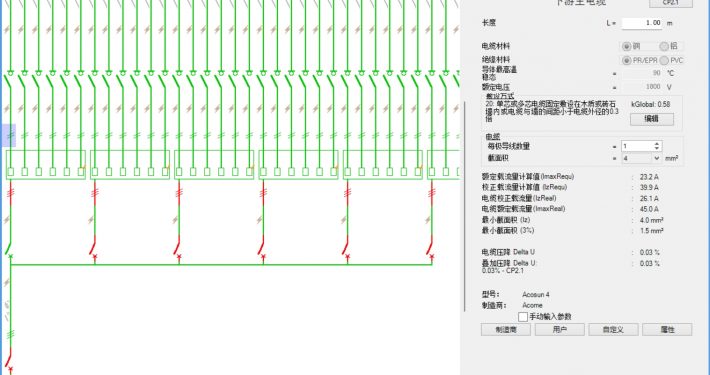Click the blue-highlighted cable symbol in diagram
This screenshot has height=375, width=710.
pyautogui.click(x=10, y=135)
